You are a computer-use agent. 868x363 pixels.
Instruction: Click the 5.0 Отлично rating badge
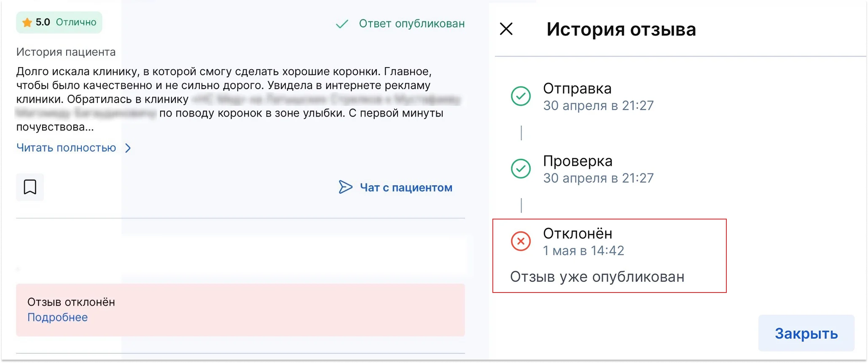(59, 22)
